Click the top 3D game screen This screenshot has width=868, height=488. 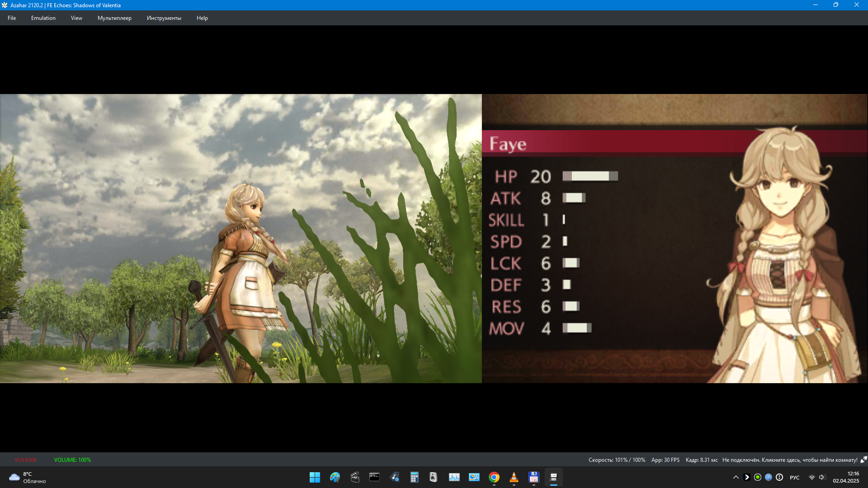tap(241, 239)
